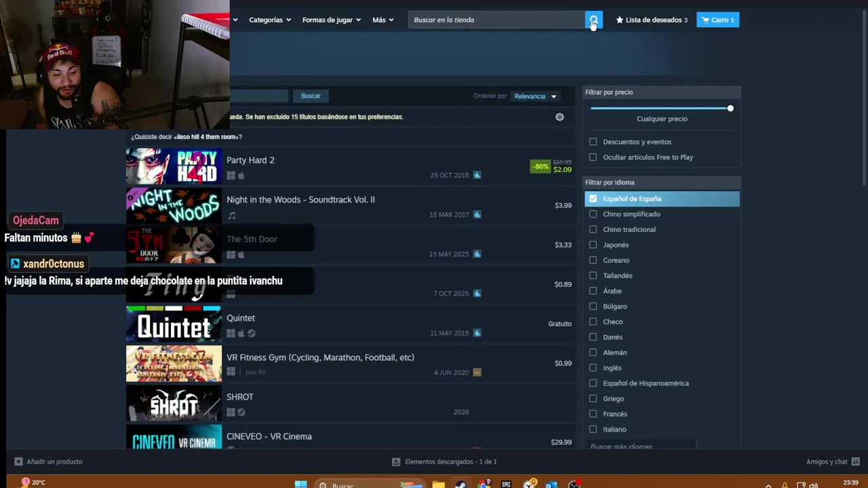Viewport: 868px width, 488px height.
Task: Open SHROT store result
Action: pyautogui.click(x=350, y=403)
